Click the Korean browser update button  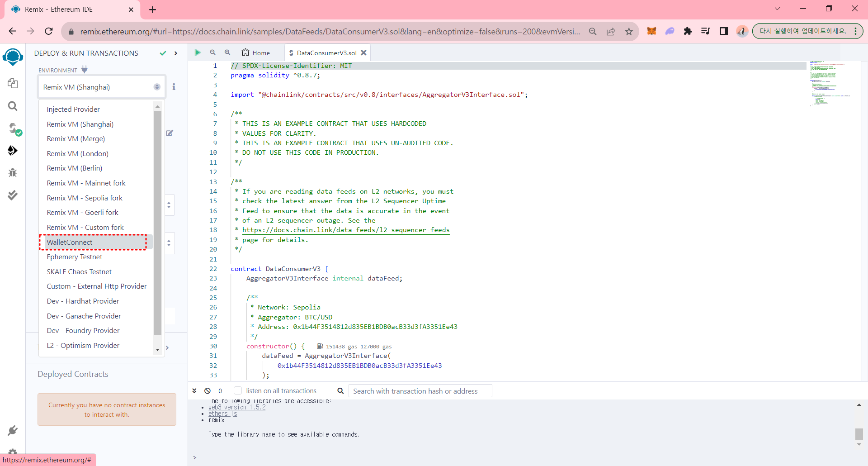[807, 31]
